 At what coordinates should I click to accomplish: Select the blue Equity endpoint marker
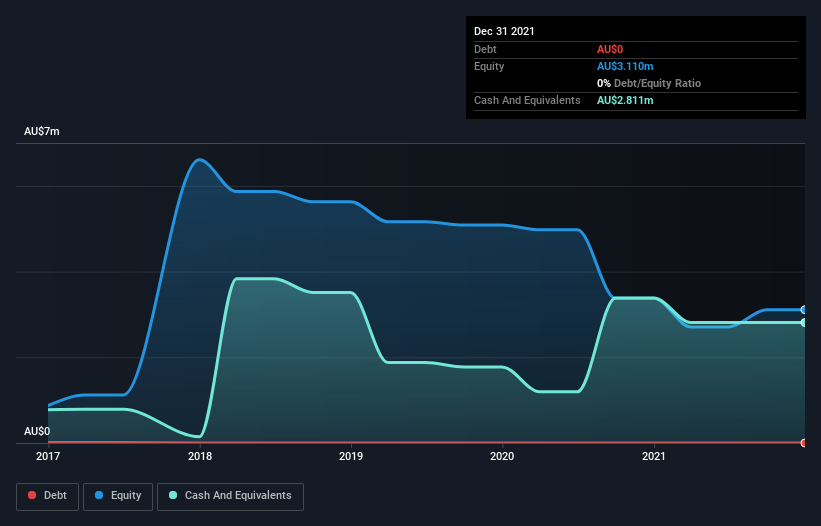(x=804, y=310)
